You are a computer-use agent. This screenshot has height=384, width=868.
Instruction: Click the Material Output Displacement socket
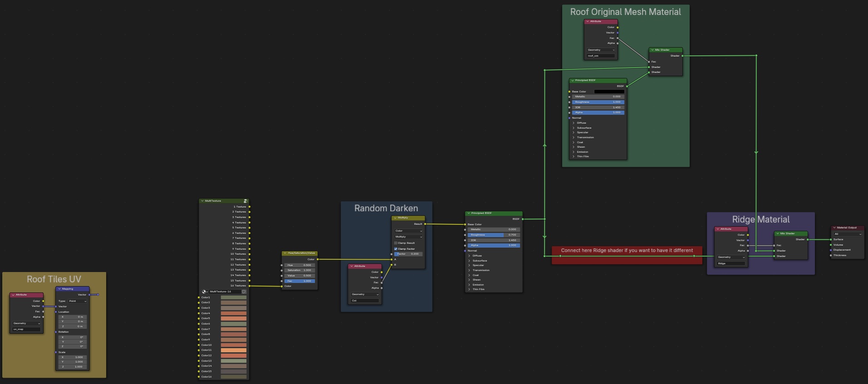831,250
